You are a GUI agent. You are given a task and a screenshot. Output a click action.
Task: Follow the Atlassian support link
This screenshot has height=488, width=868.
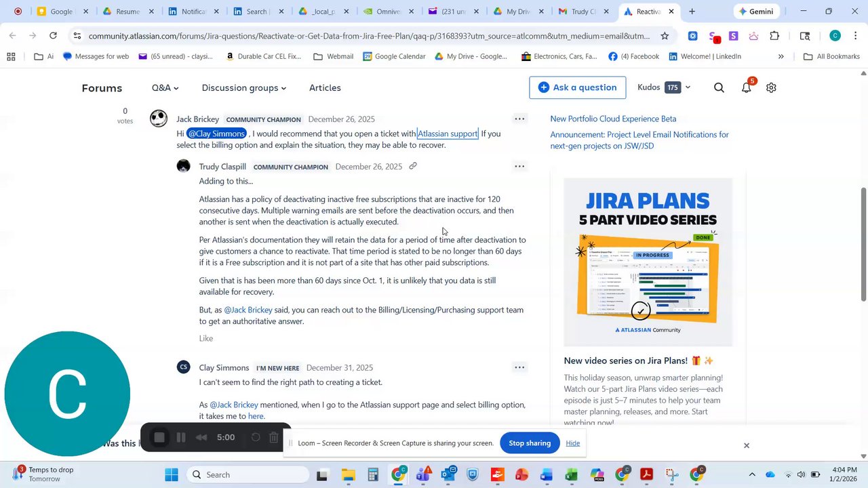(x=448, y=134)
